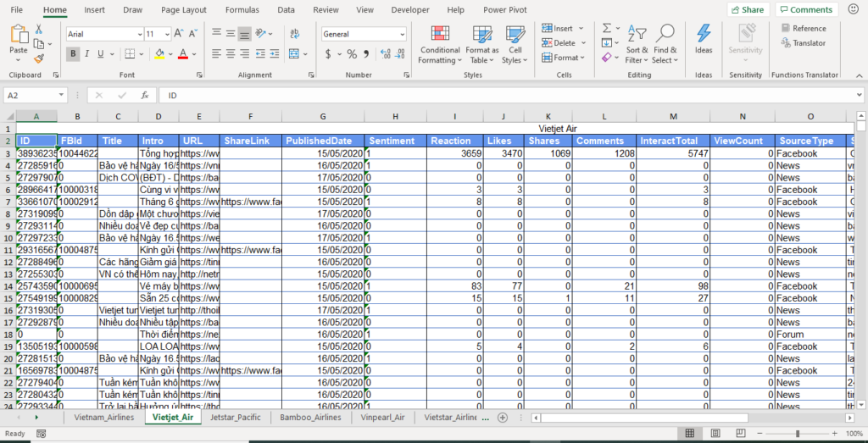Open the Power Pivot ribbon tab

[x=505, y=10]
